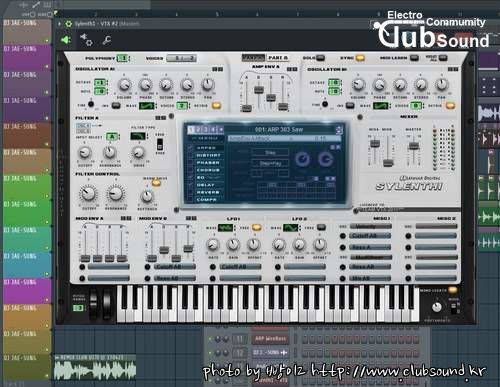Open the plugin gear settings icon
The image size is (500, 387).
click(86, 40)
